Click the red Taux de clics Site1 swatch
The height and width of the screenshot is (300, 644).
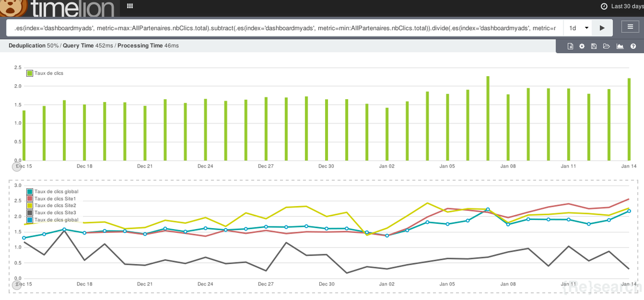point(30,199)
